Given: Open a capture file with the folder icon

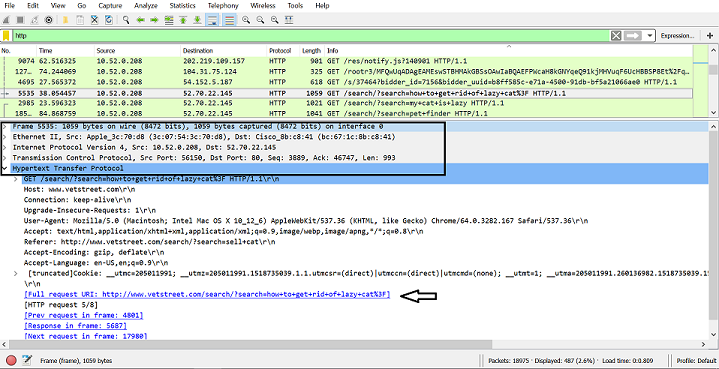Looking at the screenshot, I should (x=66, y=20).
